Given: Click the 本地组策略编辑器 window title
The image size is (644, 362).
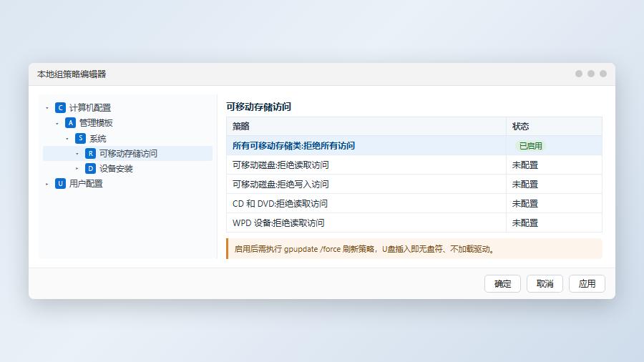Looking at the screenshot, I should (72, 74).
